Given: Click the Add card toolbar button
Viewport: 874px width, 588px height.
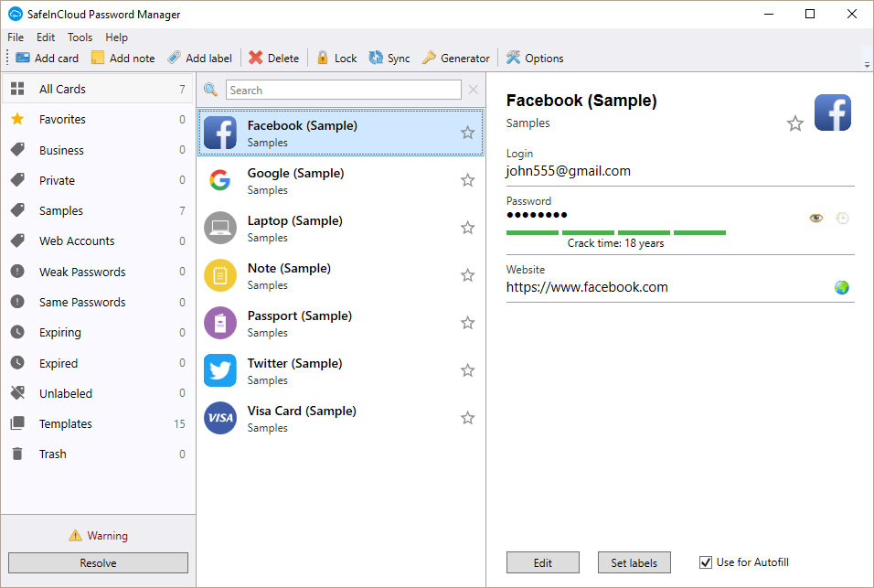Looking at the screenshot, I should pyautogui.click(x=48, y=58).
